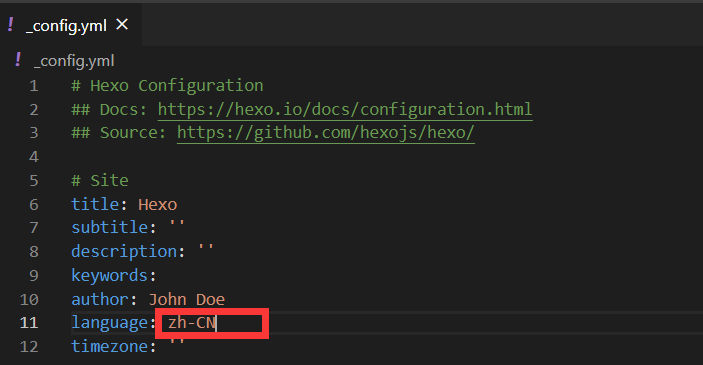The height and width of the screenshot is (365, 703).
Task: Click the breadcrumb YAML file icon
Action: tap(18, 59)
